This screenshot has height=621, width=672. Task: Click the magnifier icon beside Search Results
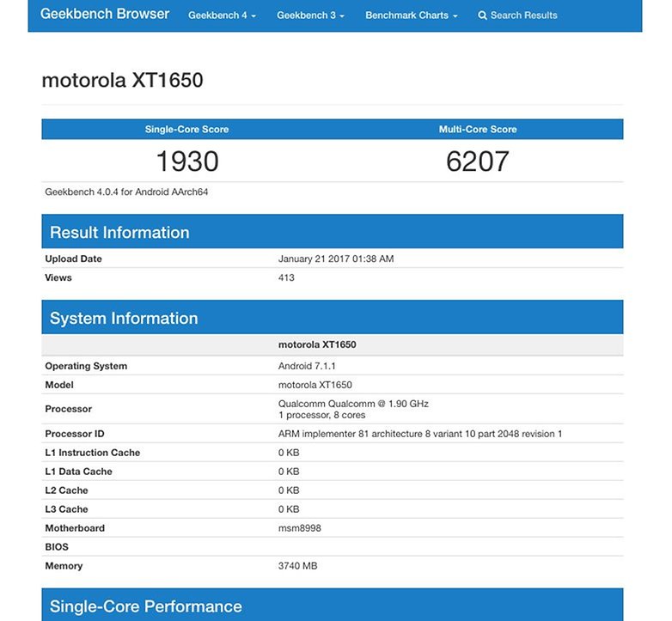pyautogui.click(x=482, y=15)
